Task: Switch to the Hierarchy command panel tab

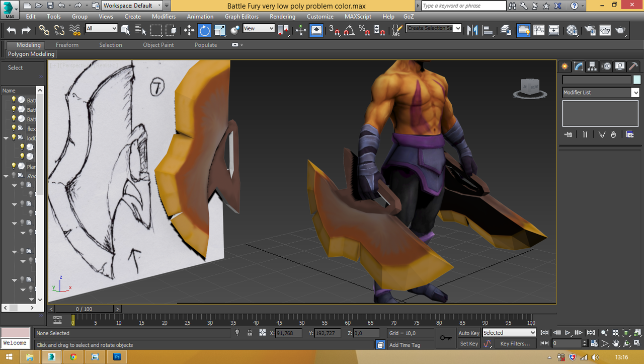Action: pos(592,66)
